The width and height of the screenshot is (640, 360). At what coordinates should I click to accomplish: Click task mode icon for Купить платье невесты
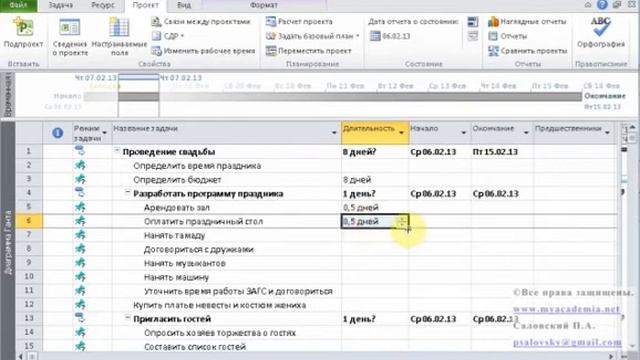coord(80,304)
